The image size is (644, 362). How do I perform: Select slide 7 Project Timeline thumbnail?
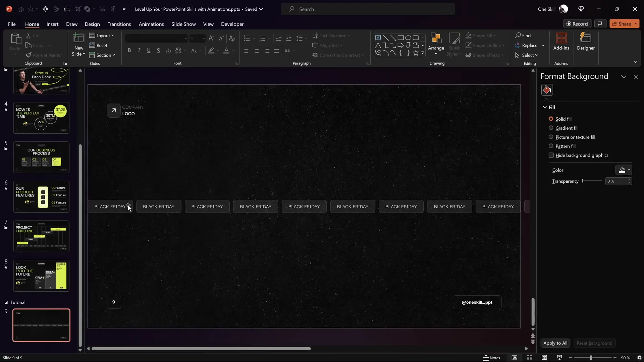41,236
